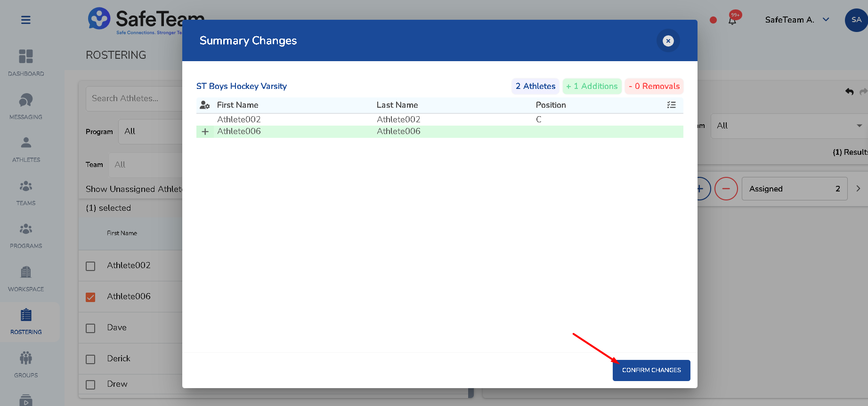Click the checklist icon in Position header
The width and height of the screenshot is (868, 406).
pyautogui.click(x=672, y=105)
